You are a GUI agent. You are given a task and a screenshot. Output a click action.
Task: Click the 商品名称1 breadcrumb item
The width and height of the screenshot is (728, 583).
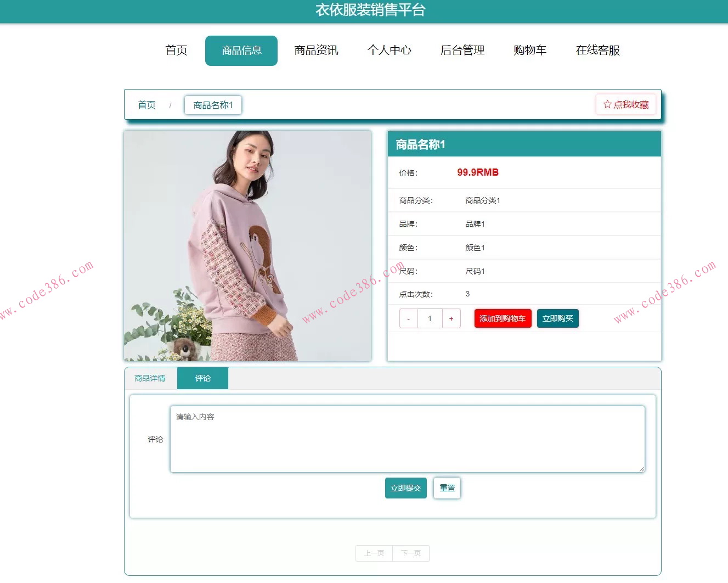213,105
